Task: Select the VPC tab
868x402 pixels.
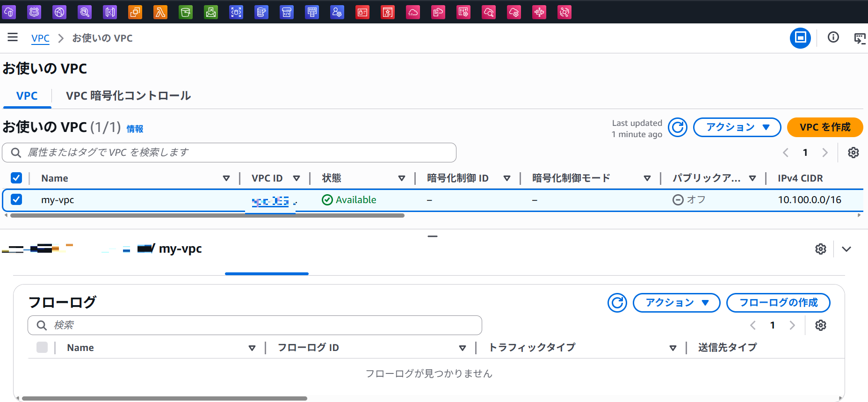Action: tap(27, 96)
